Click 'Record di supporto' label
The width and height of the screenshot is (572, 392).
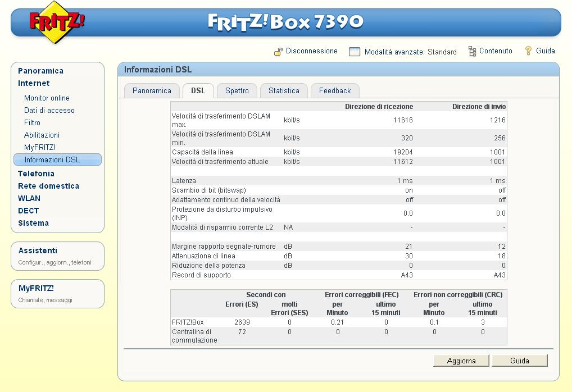201,275
